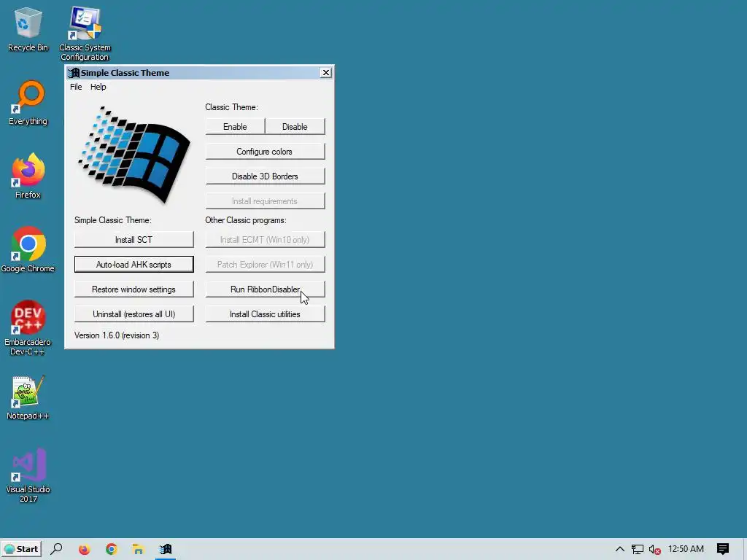Open Classic System Configuration desktop shortcut
The width and height of the screenshot is (747, 560).
point(85,34)
